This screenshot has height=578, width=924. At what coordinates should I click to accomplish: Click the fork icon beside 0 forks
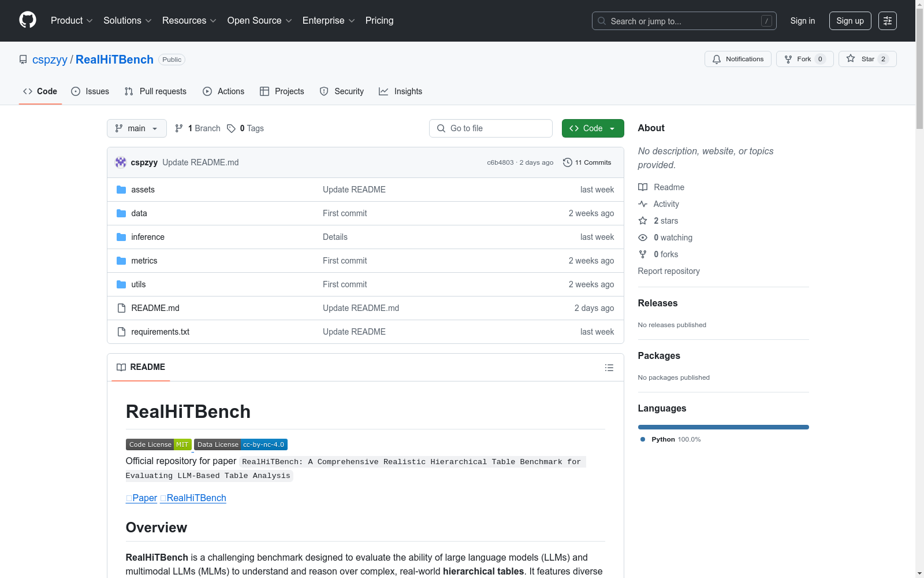coord(643,254)
